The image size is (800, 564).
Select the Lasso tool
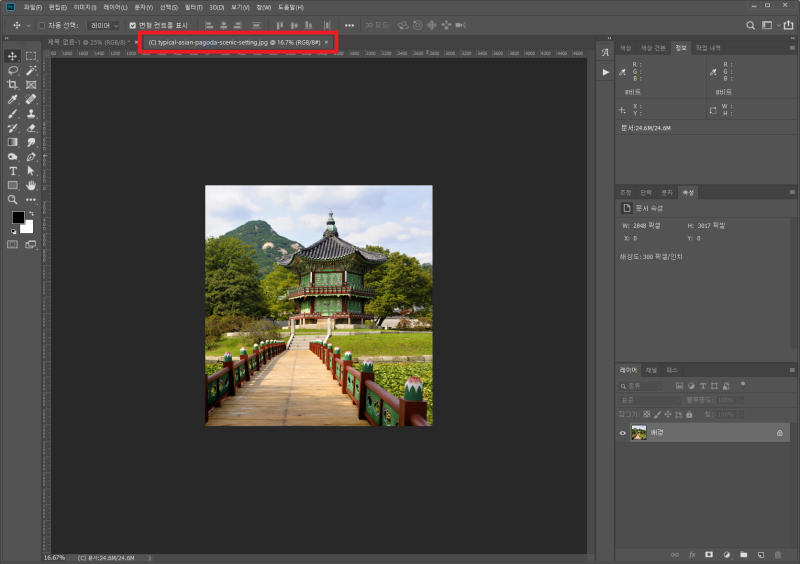pyautogui.click(x=13, y=70)
